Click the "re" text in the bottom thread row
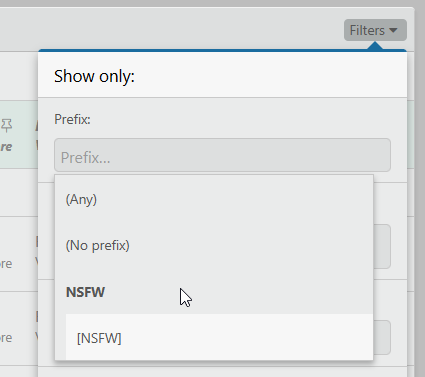The image size is (425, 377). (x=6, y=338)
